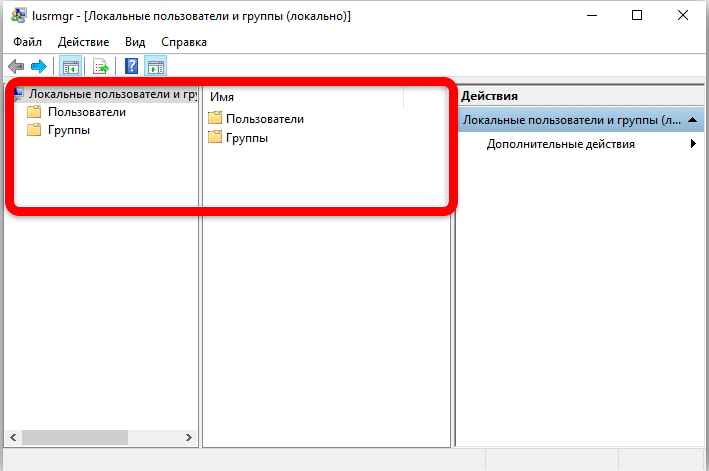
Task: Click the left scroll arrow in the tree pane
Action: tap(13, 437)
